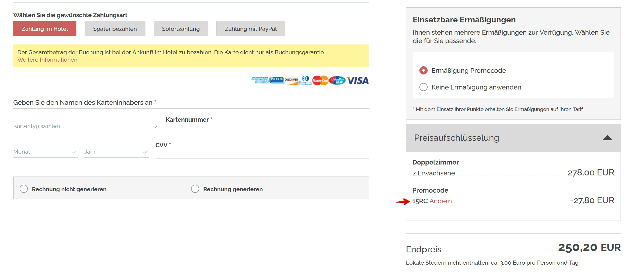The width and height of the screenshot is (644, 272).
Task: Switch to Später bezahlen payment tab
Action: click(x=115, y=29)
